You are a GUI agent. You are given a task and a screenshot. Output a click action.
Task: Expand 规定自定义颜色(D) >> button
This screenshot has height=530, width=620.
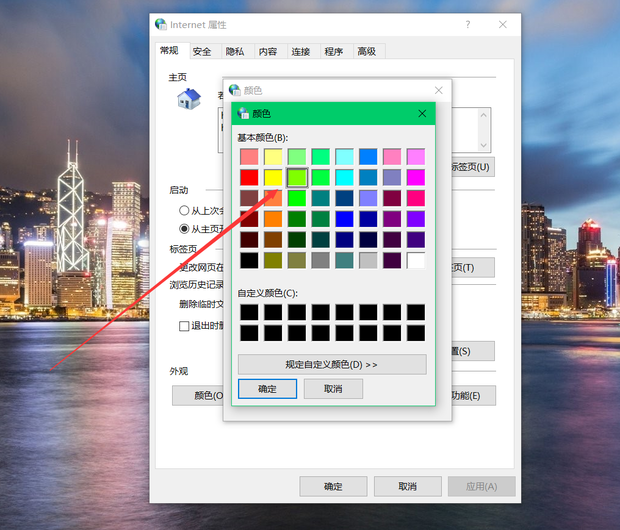[332, 364]
